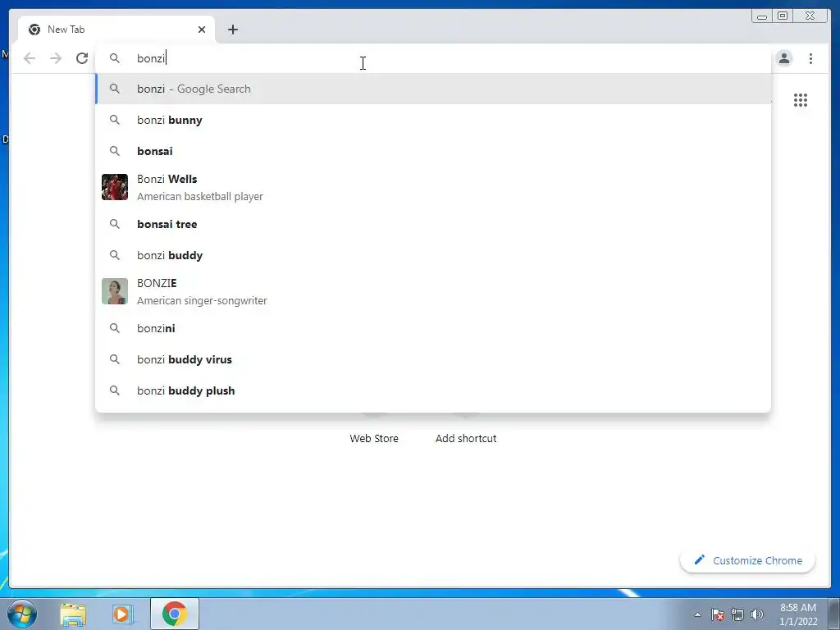Click the Bonzi Wells thumbnail photo
Viewport: 840px width, 630px height.
point(115,187)
